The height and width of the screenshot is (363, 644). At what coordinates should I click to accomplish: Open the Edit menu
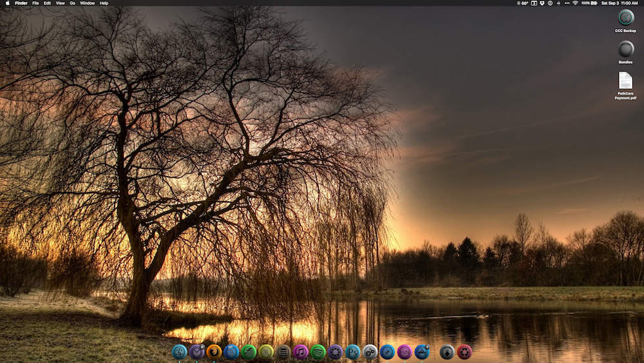(47, 3)
